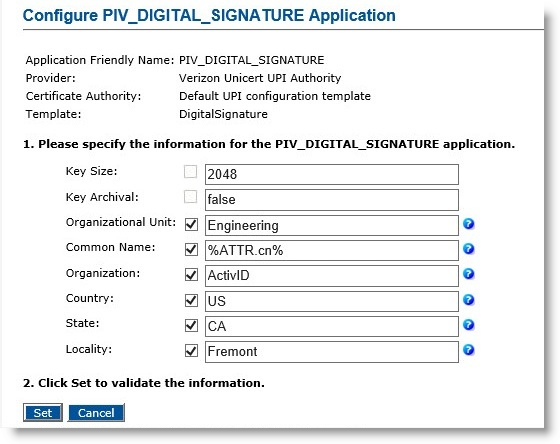Focus the Key Size field showing 2048
This screenshot has height=444, width=560.
tap(332, 174)
